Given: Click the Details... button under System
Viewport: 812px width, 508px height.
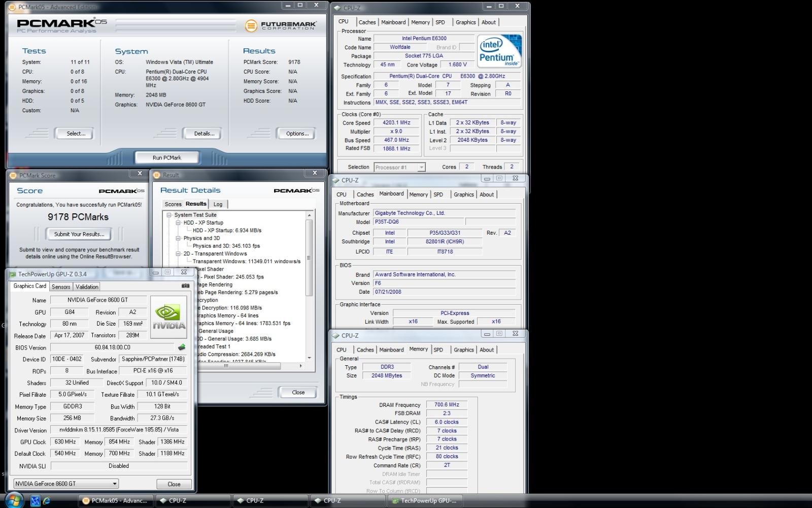Looking at the screenshot, I should click(204, 134).
